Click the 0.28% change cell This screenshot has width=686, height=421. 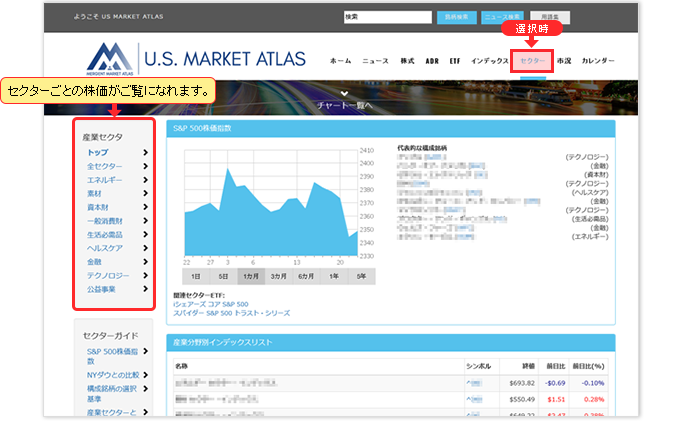(x=594, y=400)
